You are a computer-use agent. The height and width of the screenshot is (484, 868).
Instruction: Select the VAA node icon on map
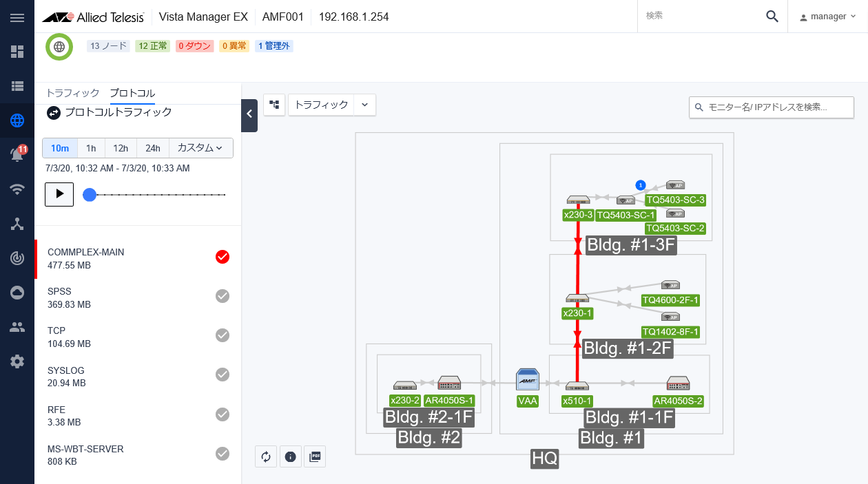[527, 381]
